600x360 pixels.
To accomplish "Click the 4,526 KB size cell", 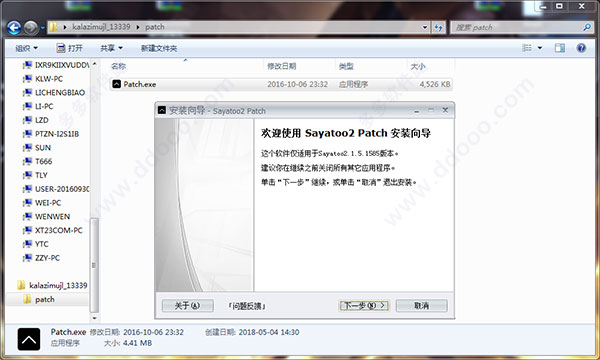I will click(x=434, y=84).
